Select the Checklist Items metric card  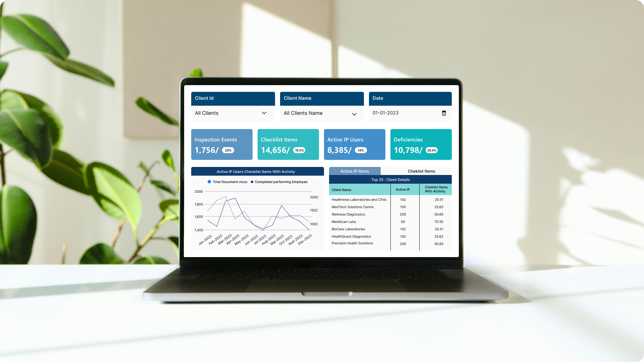pos(288,144)
